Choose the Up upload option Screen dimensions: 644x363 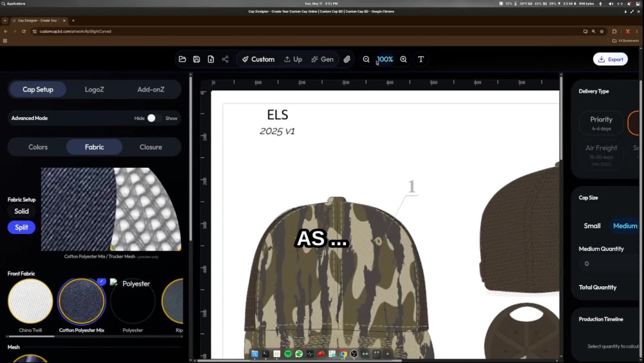coord(293,59)
